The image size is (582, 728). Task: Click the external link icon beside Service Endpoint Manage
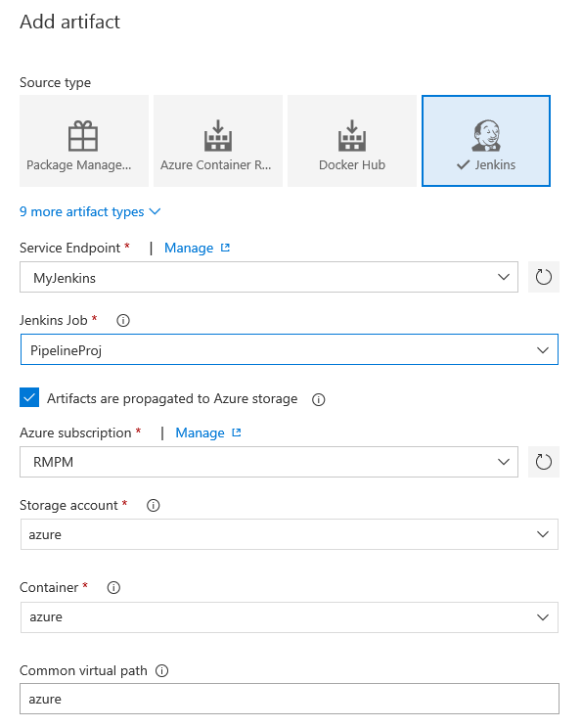point(225,248)
